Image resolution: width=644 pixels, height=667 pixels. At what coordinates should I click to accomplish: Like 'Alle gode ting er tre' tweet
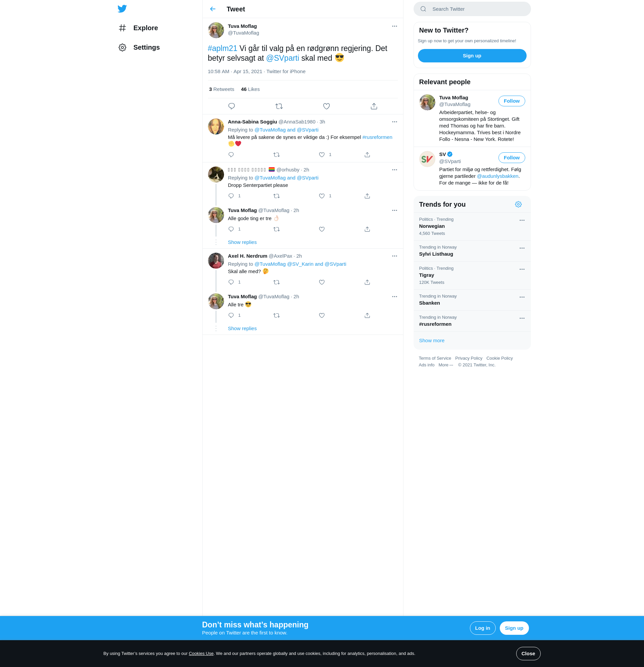pos(322,229)
